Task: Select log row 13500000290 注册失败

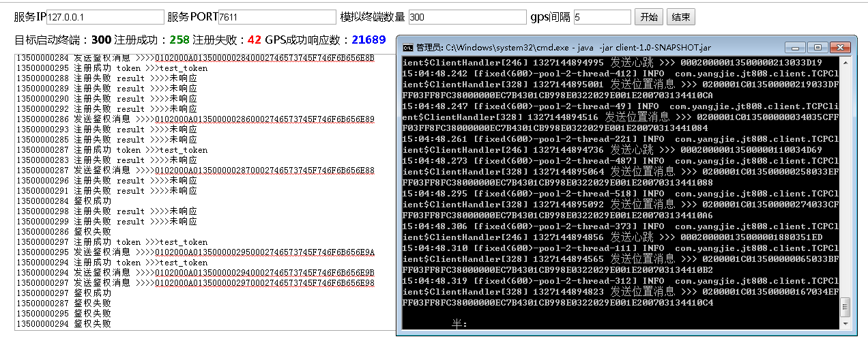Action: click(x=106, y=99)
